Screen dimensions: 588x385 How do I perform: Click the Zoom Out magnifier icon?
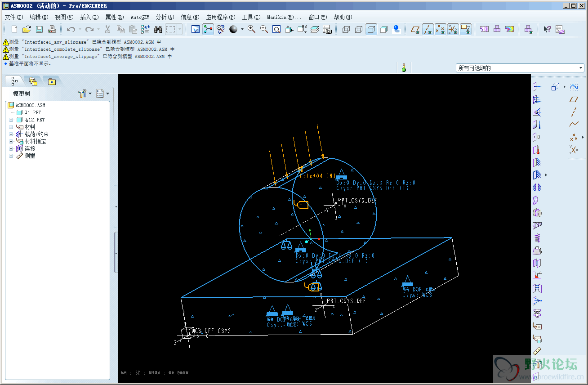(x=264, y=29)
